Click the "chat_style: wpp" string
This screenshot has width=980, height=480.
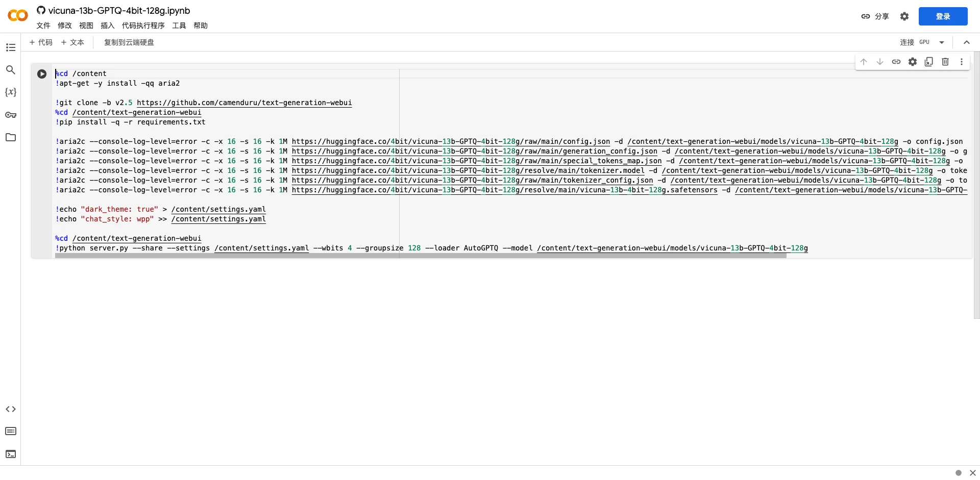[x=117, y=219]
